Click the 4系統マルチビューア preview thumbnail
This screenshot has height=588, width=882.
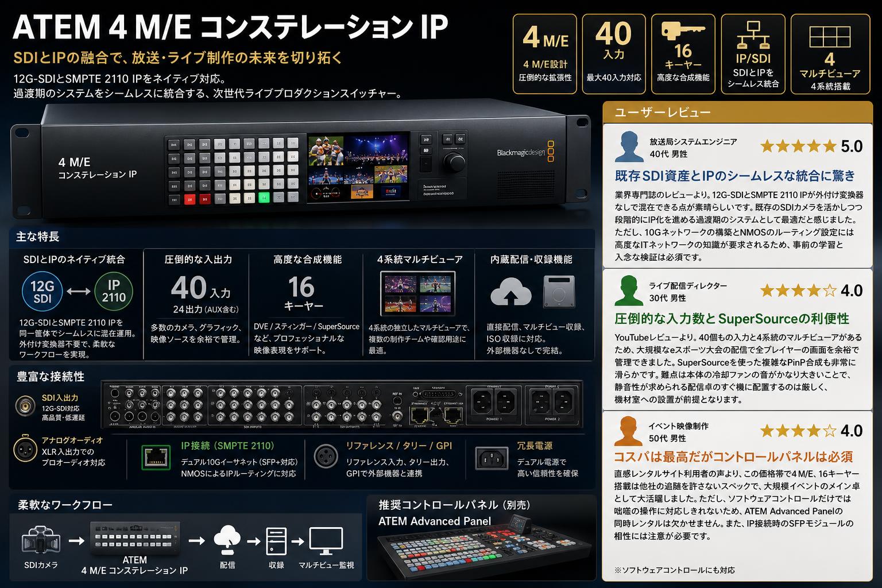pyautogui.click(x=418, y=293)
